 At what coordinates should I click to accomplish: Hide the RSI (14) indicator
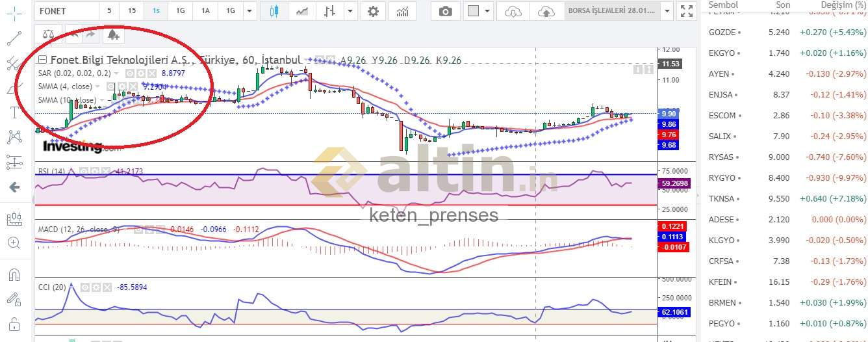pyautogui.click(x=83, y=171)
